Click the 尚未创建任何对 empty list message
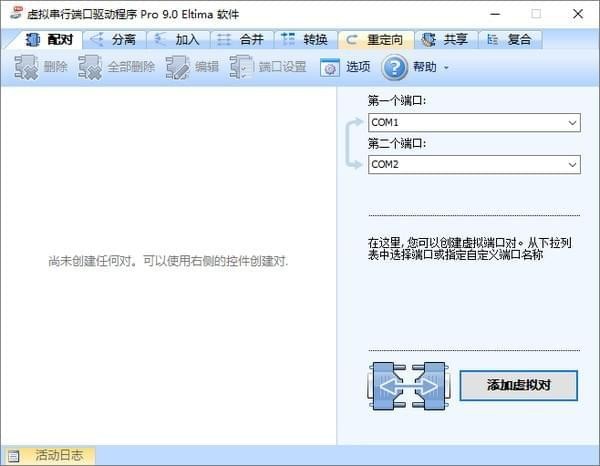The image size is (600, 466). click(x=168, y=261)
